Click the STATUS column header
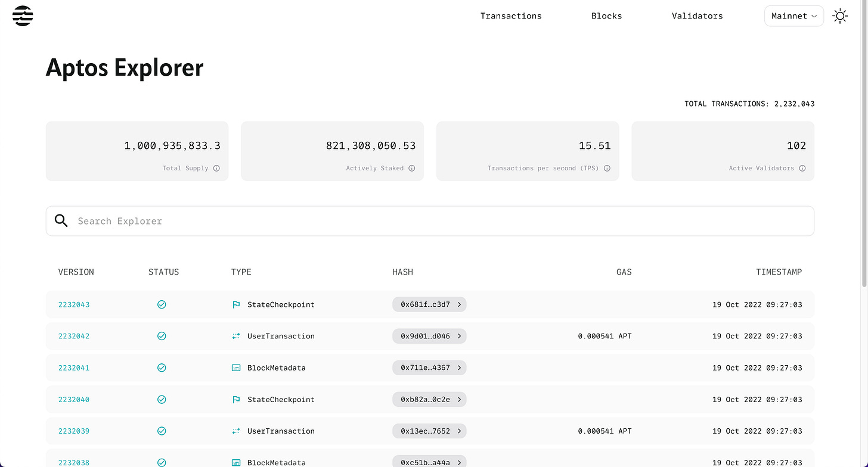Screen dimensions: 868x467 click(x=163, y=272)
